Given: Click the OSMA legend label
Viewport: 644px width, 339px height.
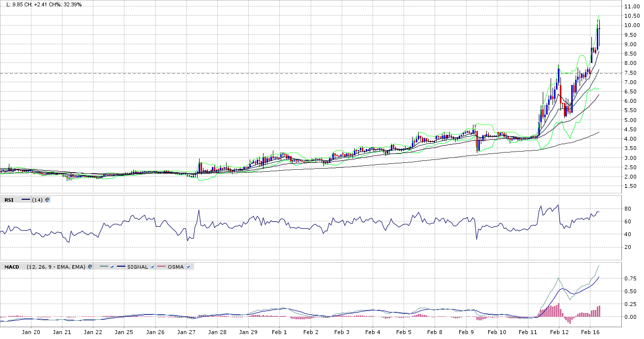Looking at the screenshot, I should coord(176,267).
